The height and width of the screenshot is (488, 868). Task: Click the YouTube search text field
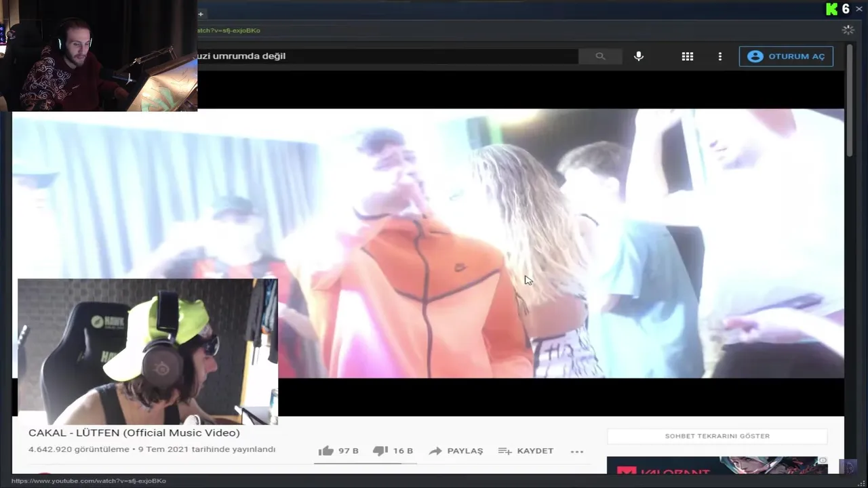coord(387,56)
